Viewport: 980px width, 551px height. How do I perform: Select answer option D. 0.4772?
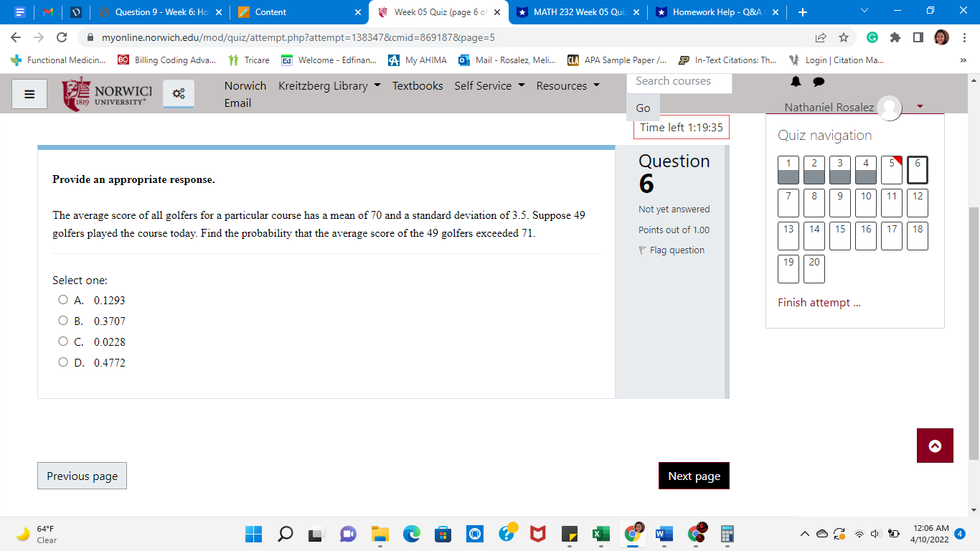tap(63, 362)
